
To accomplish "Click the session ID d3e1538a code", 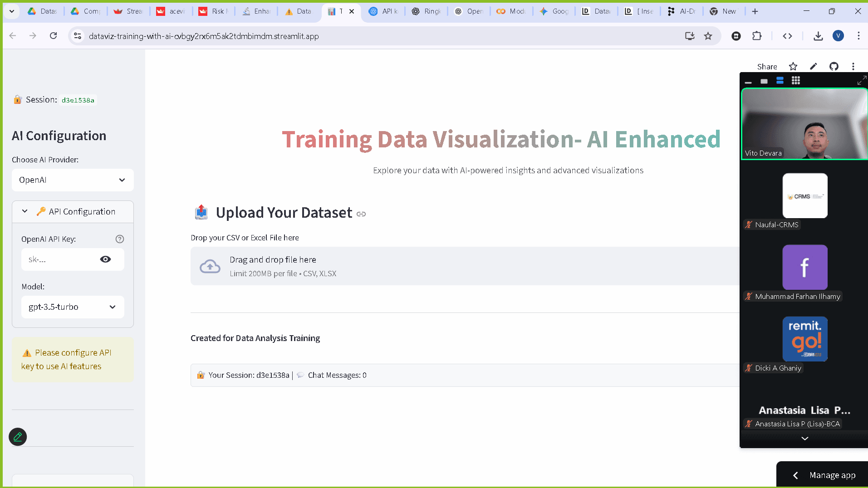I will click(x=78, y=100).
